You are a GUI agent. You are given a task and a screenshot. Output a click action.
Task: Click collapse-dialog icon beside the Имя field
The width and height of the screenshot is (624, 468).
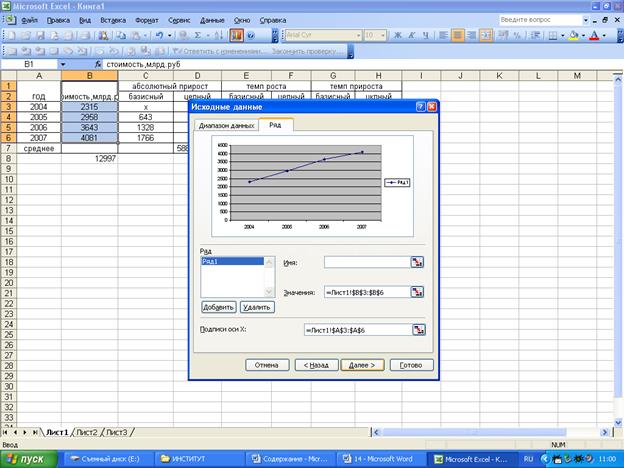(x=417, y=262)
